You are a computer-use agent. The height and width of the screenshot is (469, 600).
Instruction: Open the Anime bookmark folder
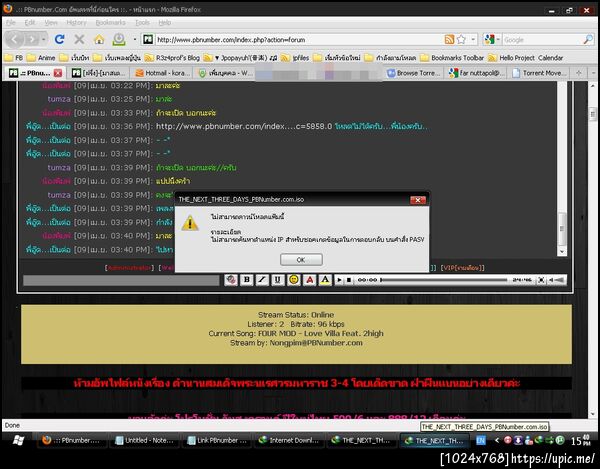pyautogui.click(x=41, y=58)
